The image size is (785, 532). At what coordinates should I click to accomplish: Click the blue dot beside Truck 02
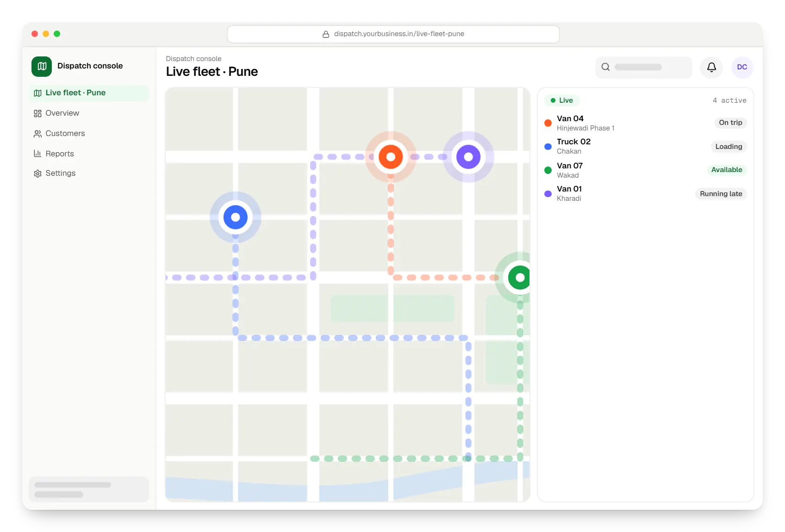[548, 147]
